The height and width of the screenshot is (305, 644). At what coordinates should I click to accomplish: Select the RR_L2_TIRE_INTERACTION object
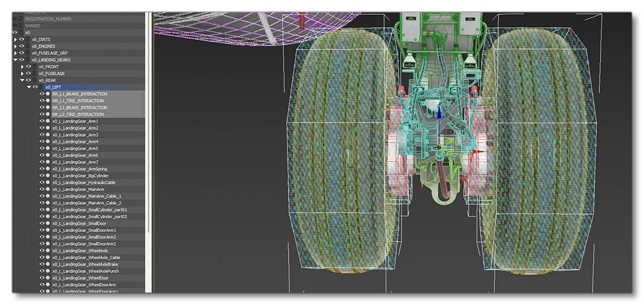[x=78, y=114]
